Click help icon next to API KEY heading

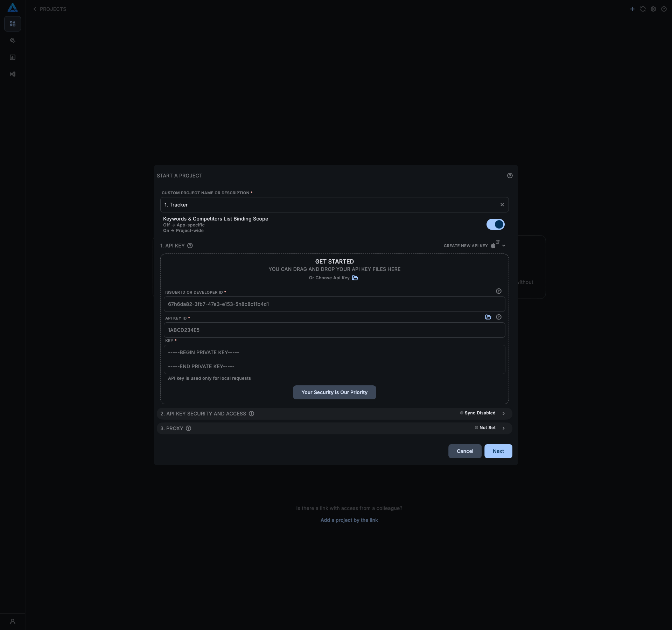[190, 246]
